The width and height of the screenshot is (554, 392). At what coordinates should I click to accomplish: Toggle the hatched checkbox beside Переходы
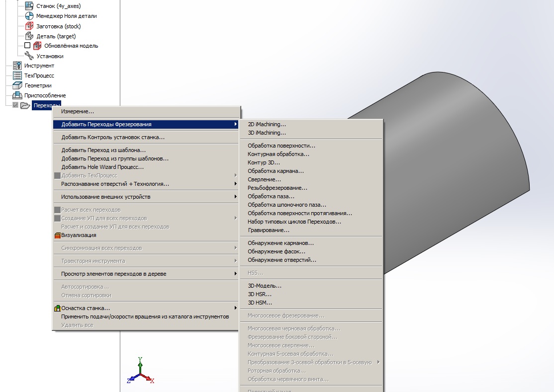click(15, 105)
